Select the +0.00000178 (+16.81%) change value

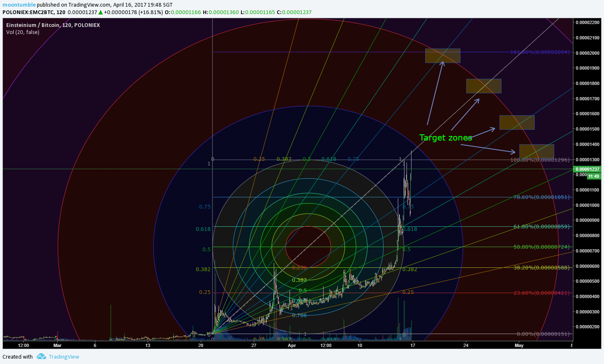133,12
